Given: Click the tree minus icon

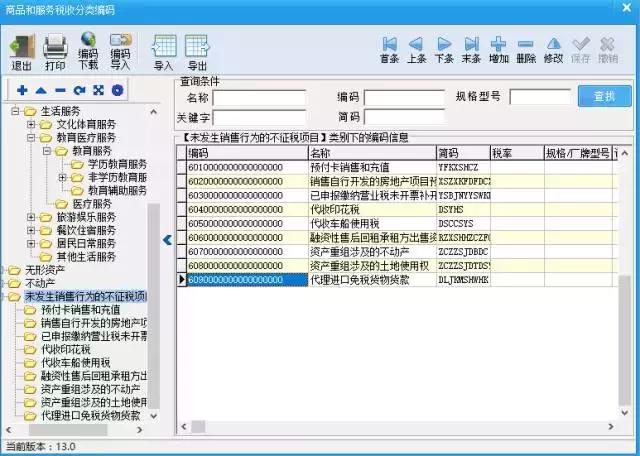Looking at the screenshot, I should click(x=60, y=90).
